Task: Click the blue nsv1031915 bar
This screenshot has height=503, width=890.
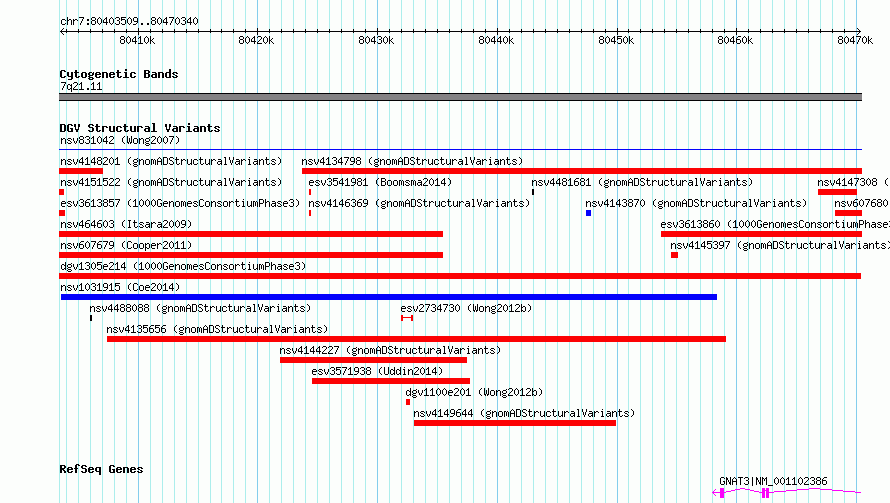Action: pyautogui.click(x=389, y=297)
